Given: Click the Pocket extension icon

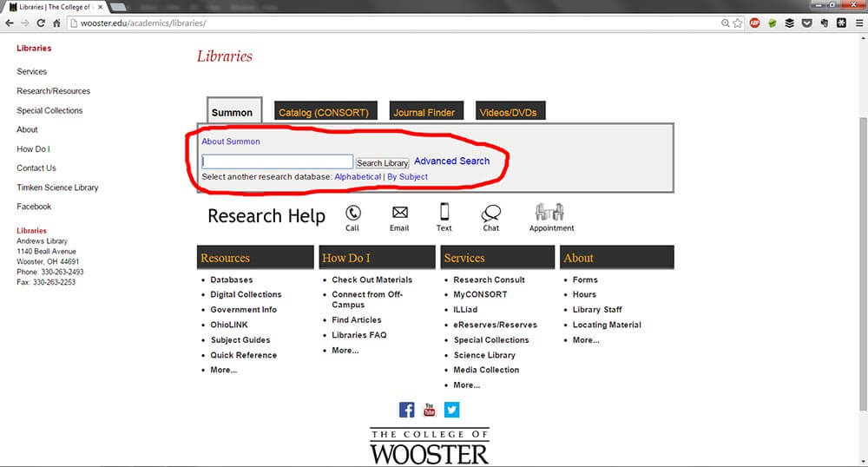Looking at the screenshot, I should pyautogui.click(x=807, y=23).
